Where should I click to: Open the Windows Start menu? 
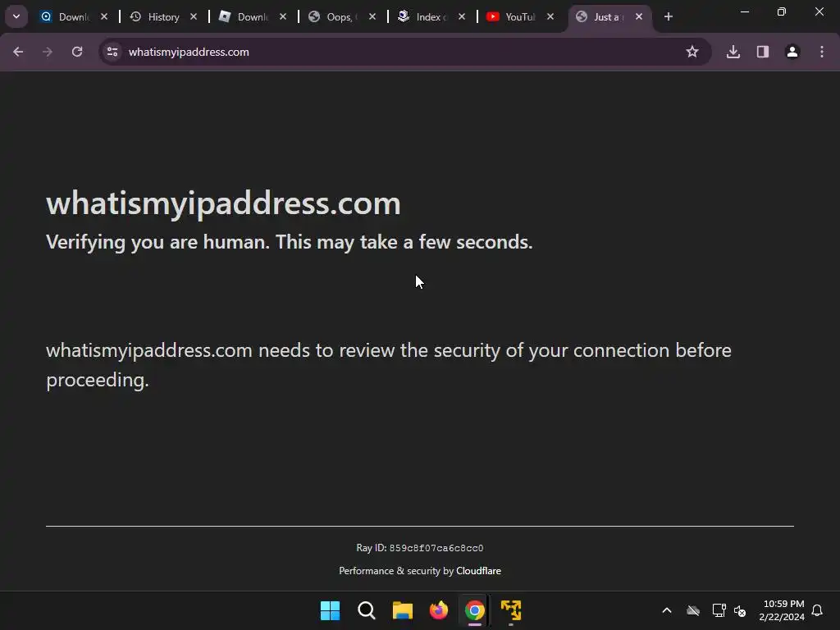pyautogui.click(x=330, y=610)
